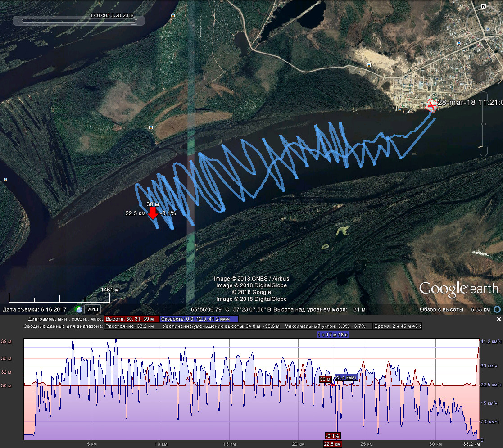The height and width of the screenshot is (448, 503).
Task: Click the 22.5 км marker on profile axis
Action: [332, 444]
